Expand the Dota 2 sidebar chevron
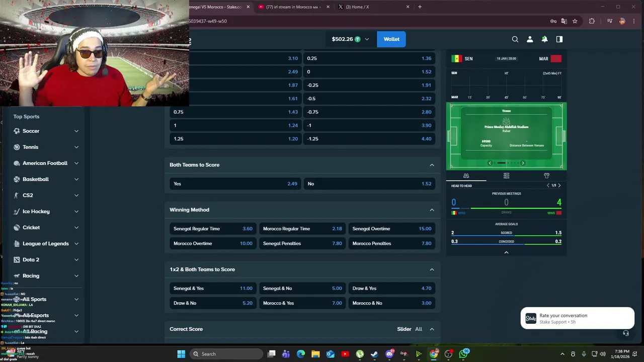This screenshot has width=644, height=362. point(76,259)
